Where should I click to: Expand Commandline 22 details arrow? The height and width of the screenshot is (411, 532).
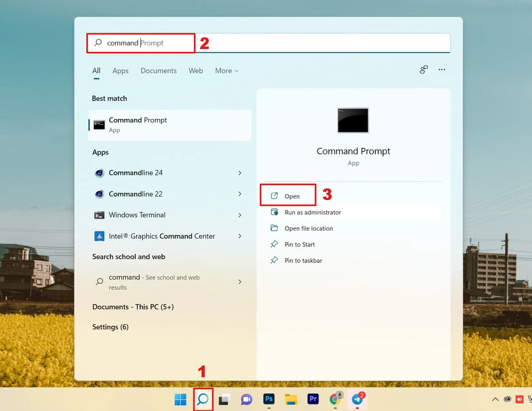[x=240, y=194]
